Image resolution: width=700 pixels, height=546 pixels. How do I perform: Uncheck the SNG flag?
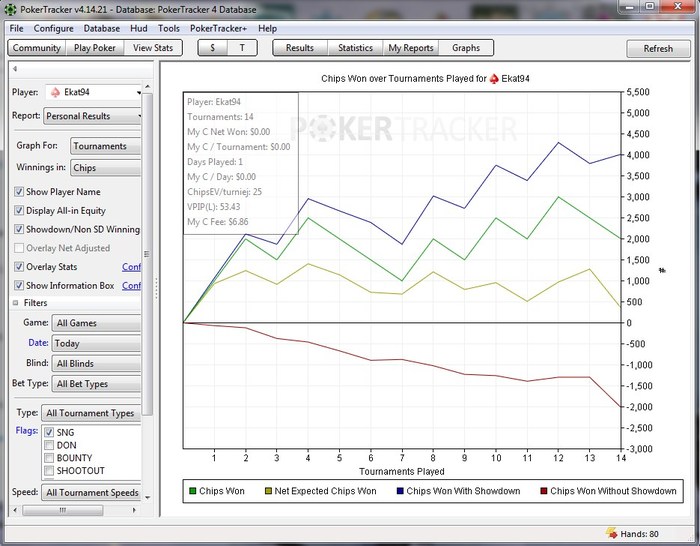click(49, 432)
